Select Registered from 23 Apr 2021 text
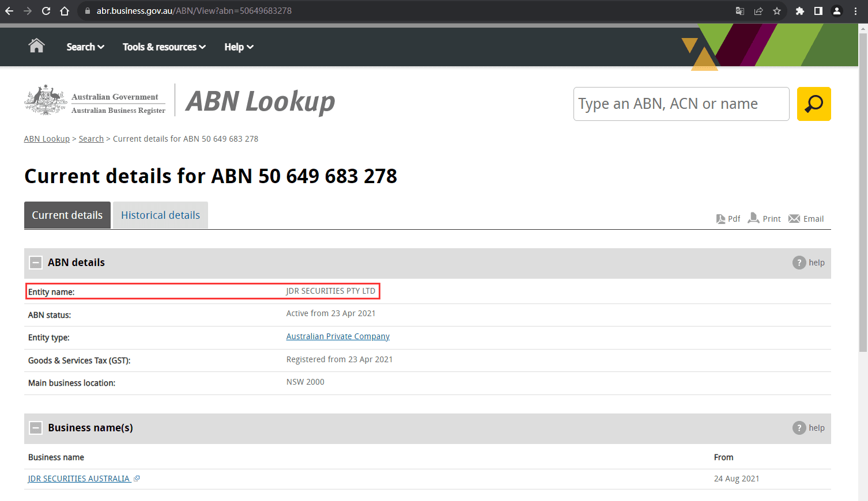868x501 pixels. click(x=339, y=359)
